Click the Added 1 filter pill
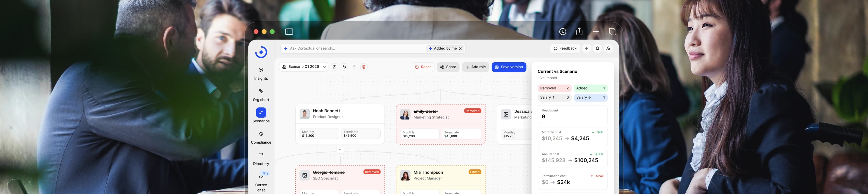The height and width of the screenshot is (194, 868). (590, 88)
